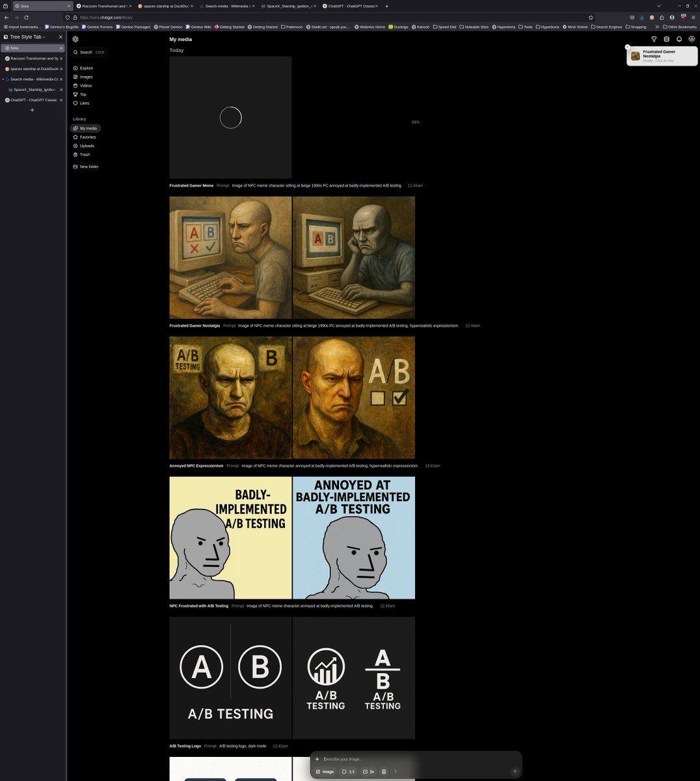Open Trash in Library
Screen dimensions: 700x781
point(83,154)
